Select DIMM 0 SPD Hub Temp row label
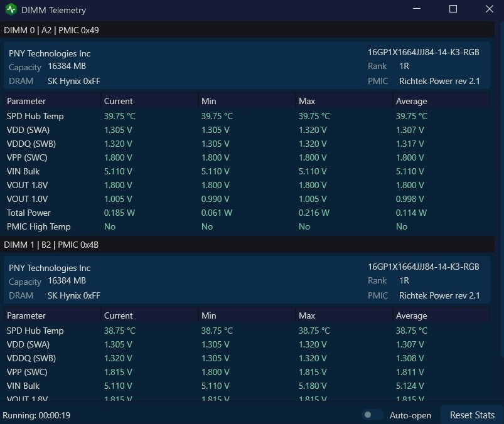 tap(35, 116)
